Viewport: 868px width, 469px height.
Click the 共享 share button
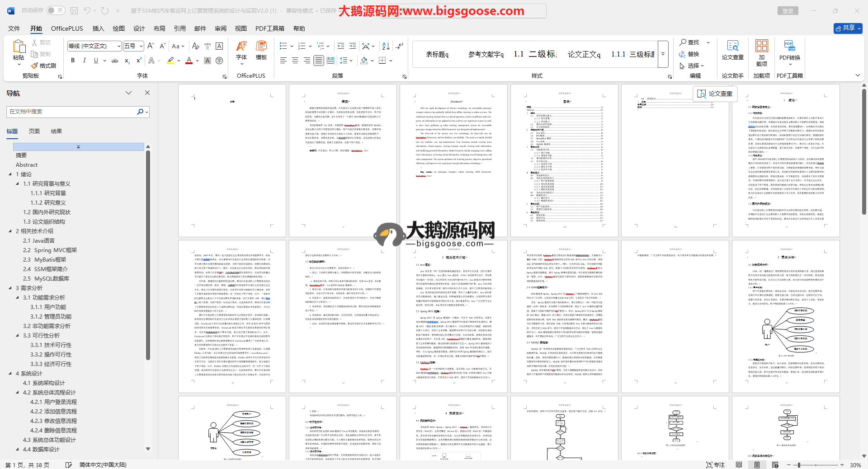(848, 28)
